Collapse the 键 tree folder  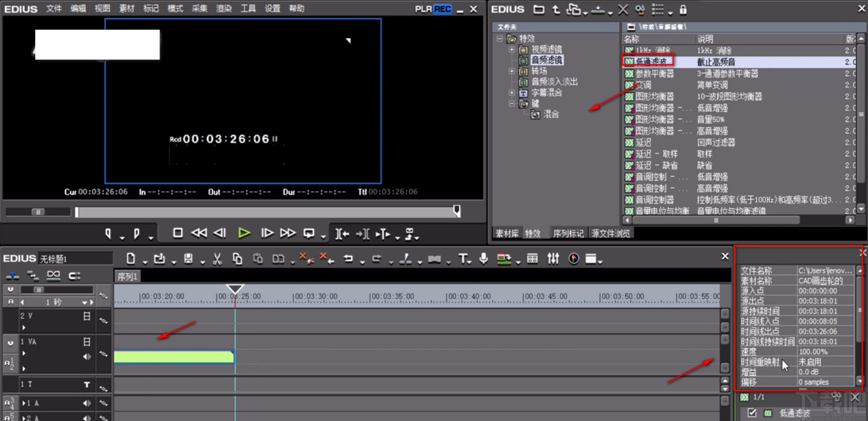tap(511, 103)
